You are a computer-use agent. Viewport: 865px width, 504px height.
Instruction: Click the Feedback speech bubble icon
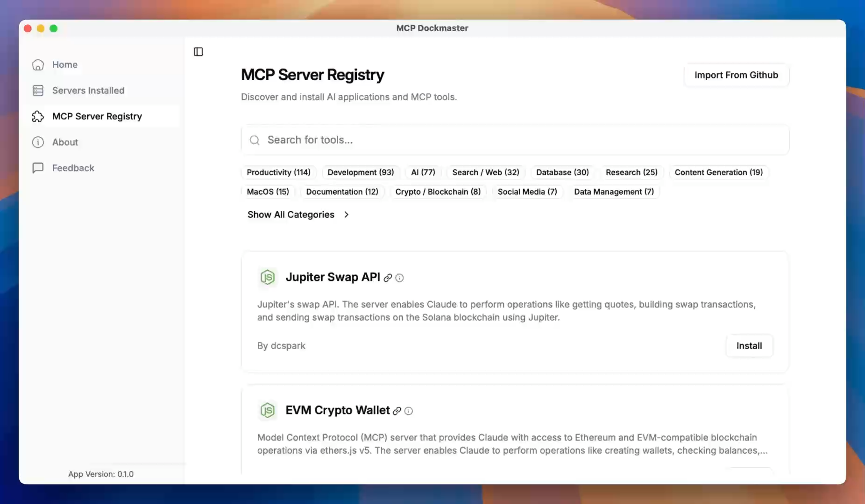tap(38, 168)
